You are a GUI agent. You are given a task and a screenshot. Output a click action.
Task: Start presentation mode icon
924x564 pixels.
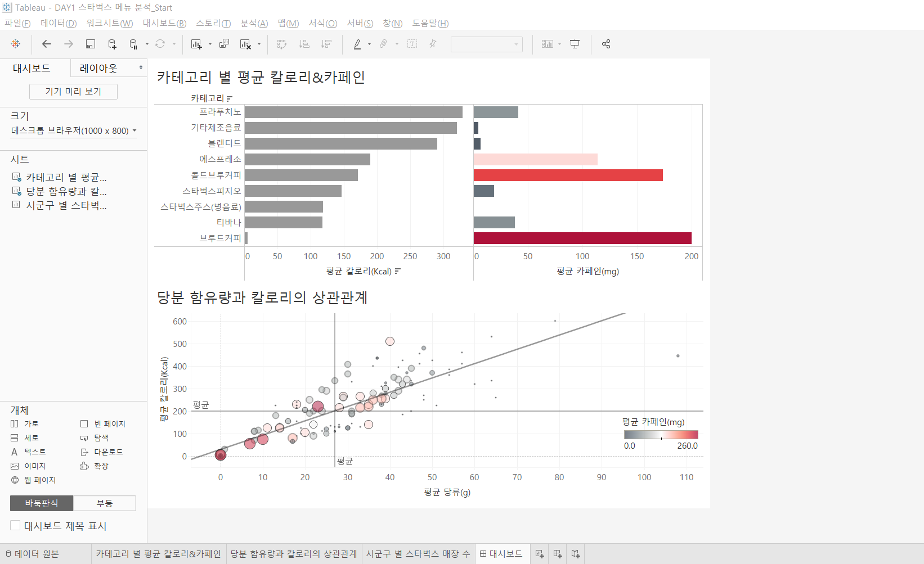575,44
